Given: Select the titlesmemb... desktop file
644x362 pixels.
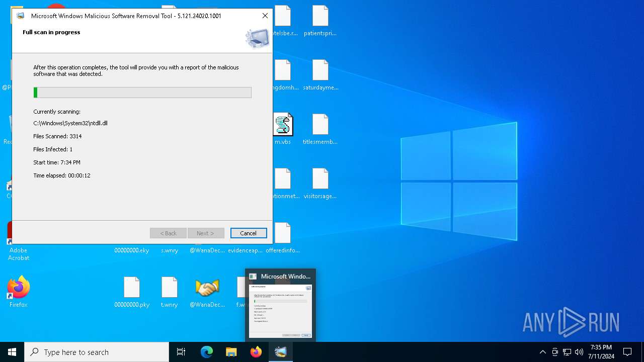Looking at the screenshot, I should [320, 130].
